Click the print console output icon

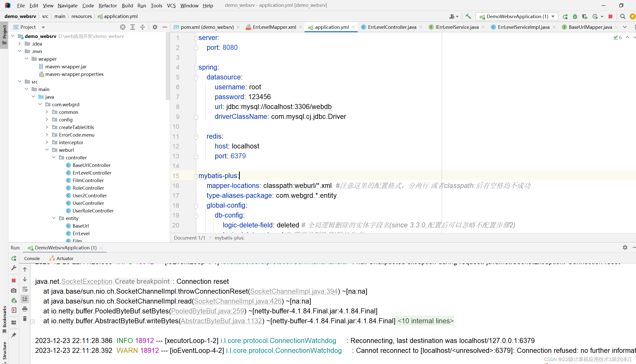pos(25,309)
